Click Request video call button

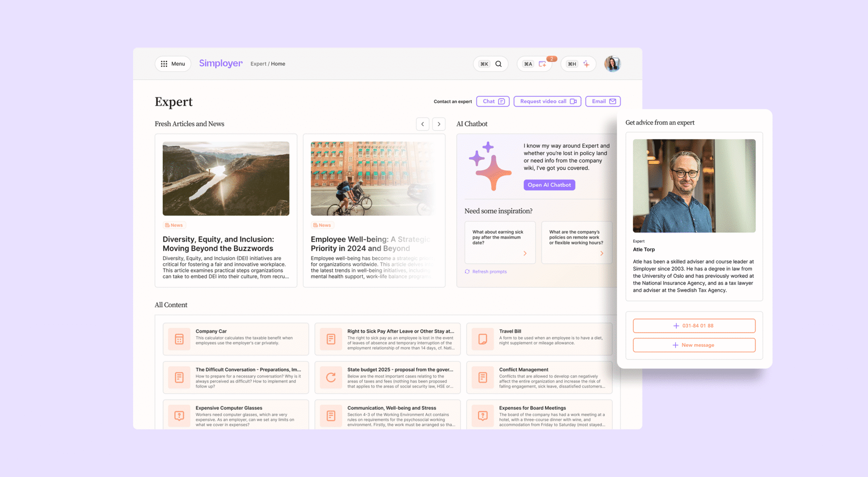point(547,101)
